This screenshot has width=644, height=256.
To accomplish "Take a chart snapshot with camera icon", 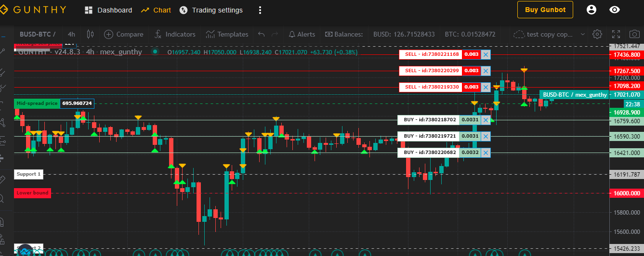I will (634, 34).
